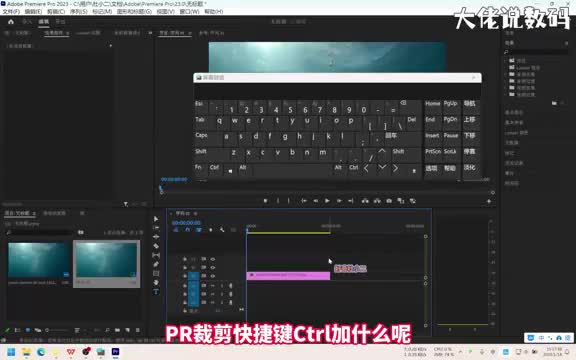
Task: Select the pink clip on the timeline
Action: [288, 276]
